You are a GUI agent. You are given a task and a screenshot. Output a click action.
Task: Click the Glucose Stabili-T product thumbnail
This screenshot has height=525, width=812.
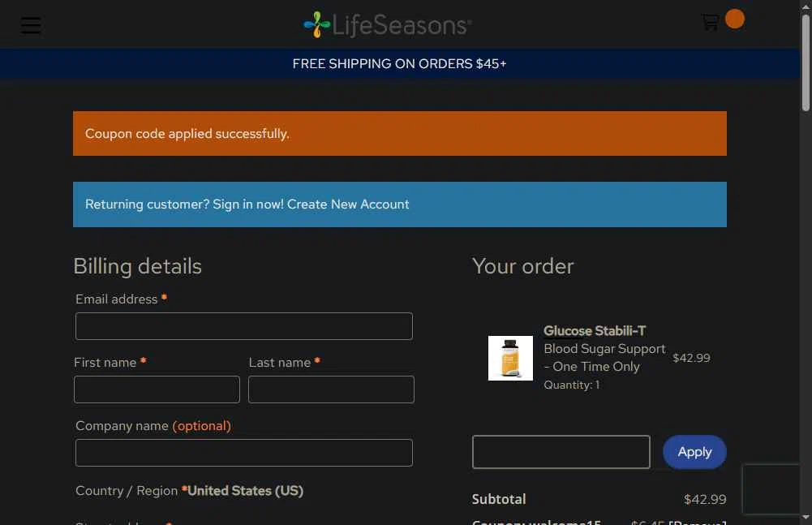click(x=510, y=358)
